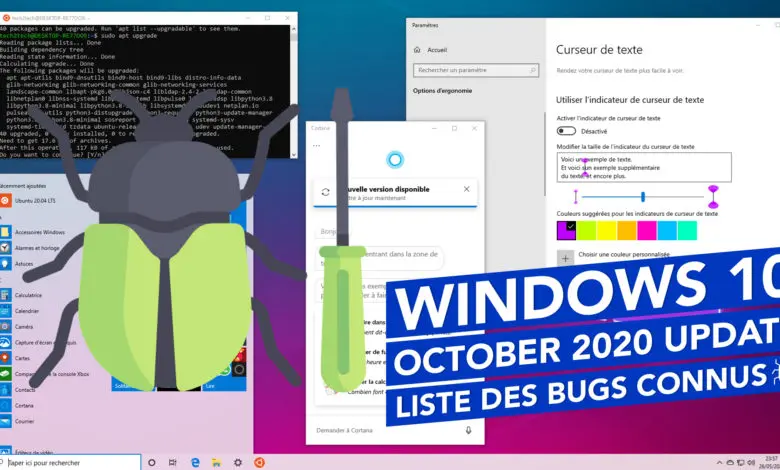
Task: Open Microsoft Edge from the taskbar
Action: point(195,463)
